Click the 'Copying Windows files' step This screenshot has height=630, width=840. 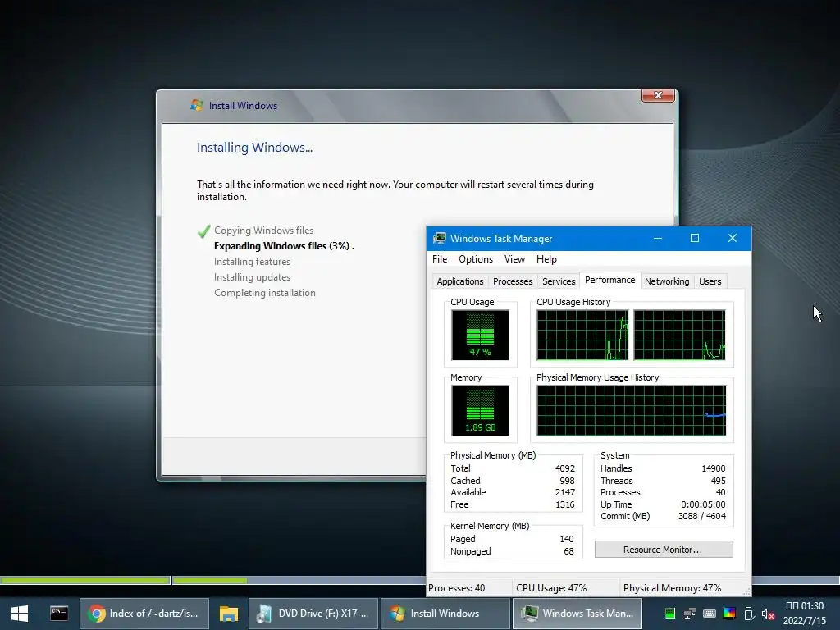click(263, 231)
